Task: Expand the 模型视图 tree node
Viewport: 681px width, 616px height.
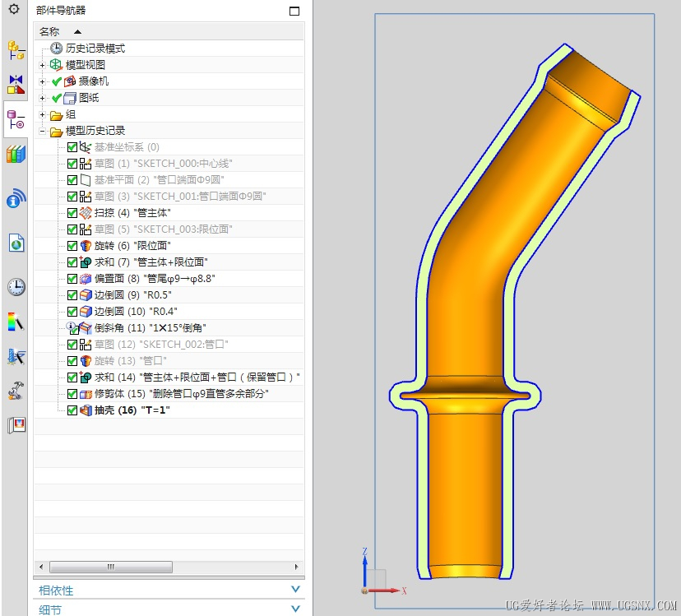Action: (x=42, y=65)
